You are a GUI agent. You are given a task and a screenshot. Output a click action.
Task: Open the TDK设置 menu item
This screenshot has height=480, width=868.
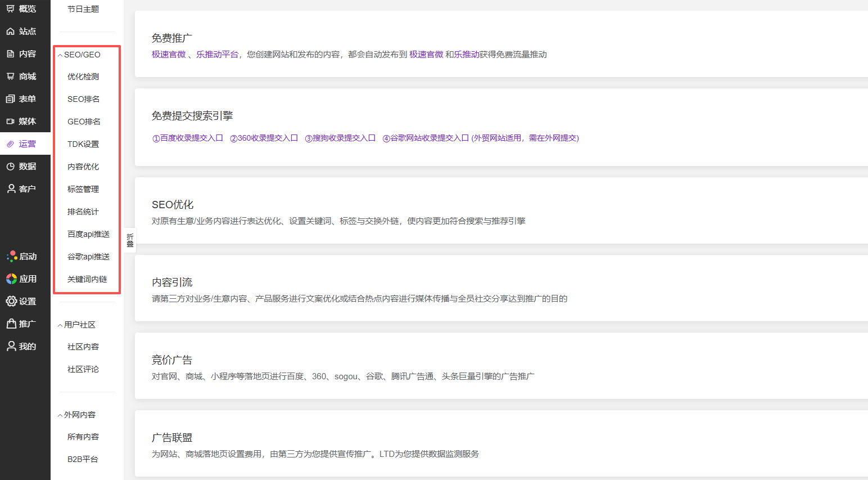coord(83,144)
